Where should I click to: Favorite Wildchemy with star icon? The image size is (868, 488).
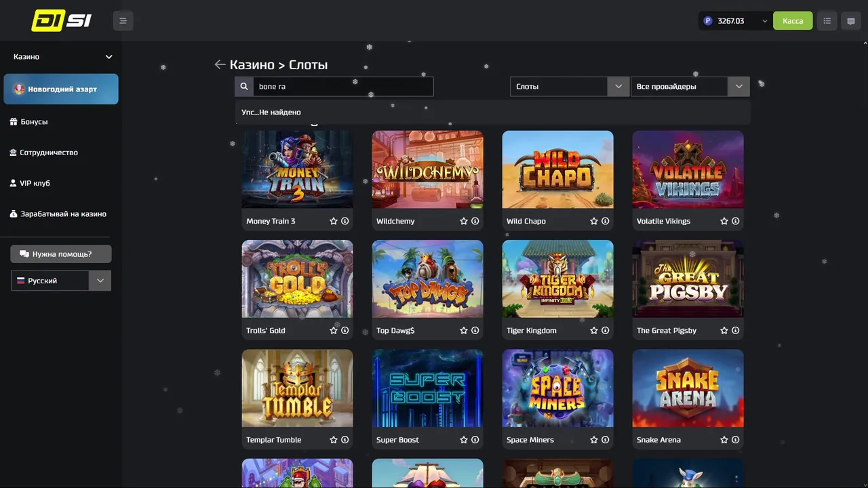pyautogui.click(x=464, y=221)
